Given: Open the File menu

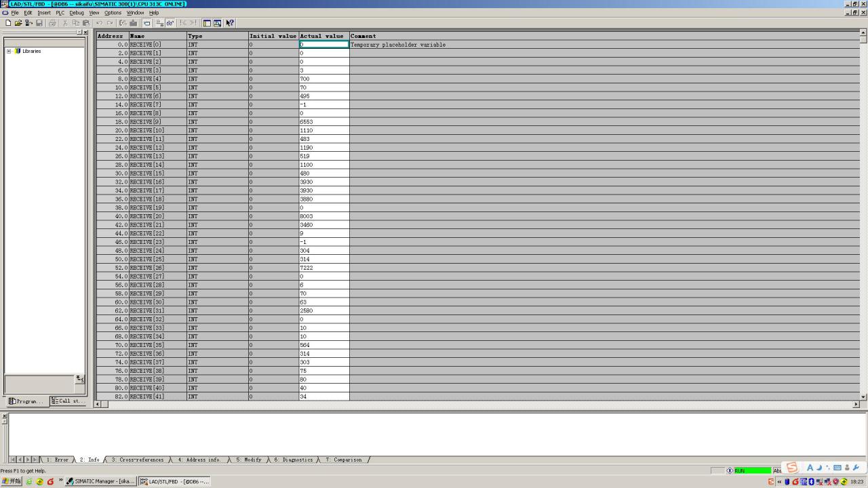Looking at the screenshot, I should 15,13.
